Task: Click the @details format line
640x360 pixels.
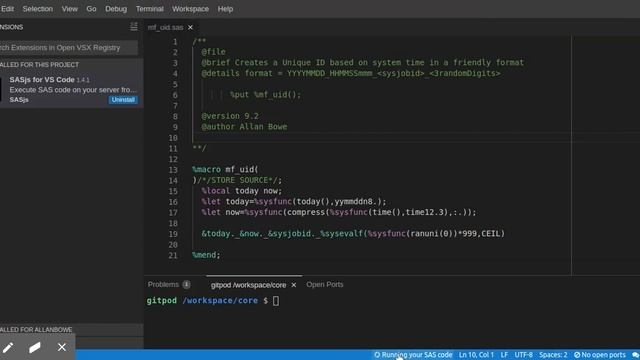Action: 351,73
